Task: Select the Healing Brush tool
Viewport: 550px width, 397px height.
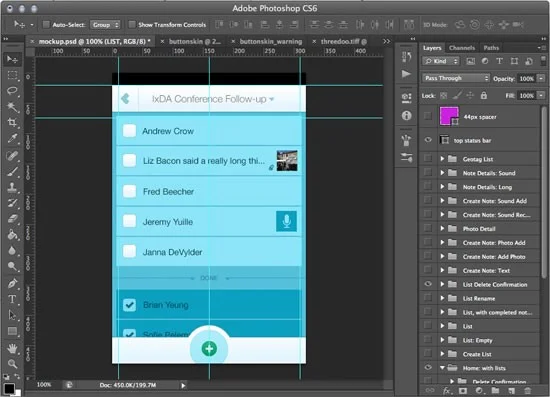Action: pos(12,155)
